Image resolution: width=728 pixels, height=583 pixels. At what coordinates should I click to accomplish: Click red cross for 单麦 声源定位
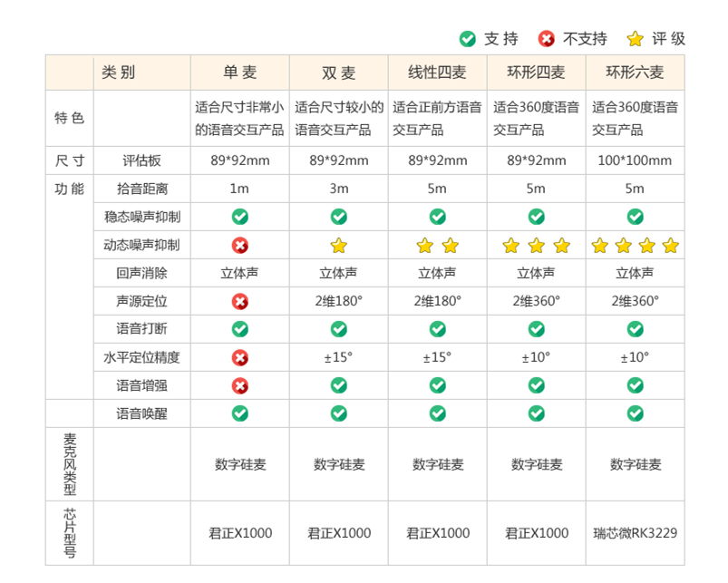pyautogui.click(x=239, y=301)
